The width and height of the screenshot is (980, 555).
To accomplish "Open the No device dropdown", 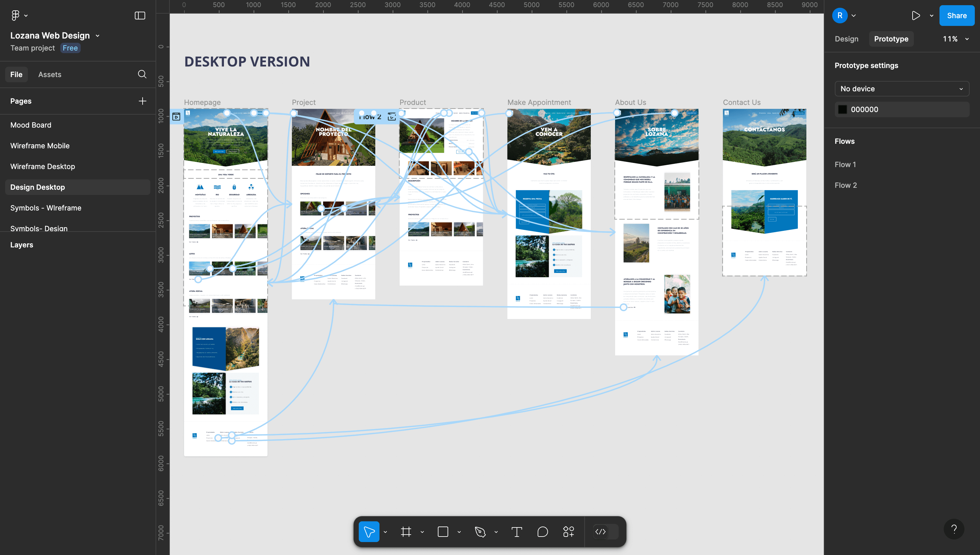I will coord(902,89).
